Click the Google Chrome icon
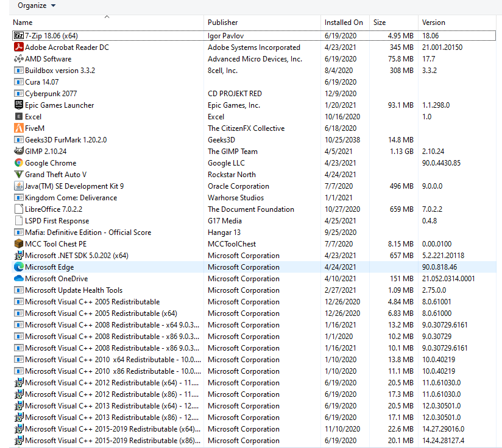Image resolution: width=502 pixels, height=448 pixels. (19, 163)
